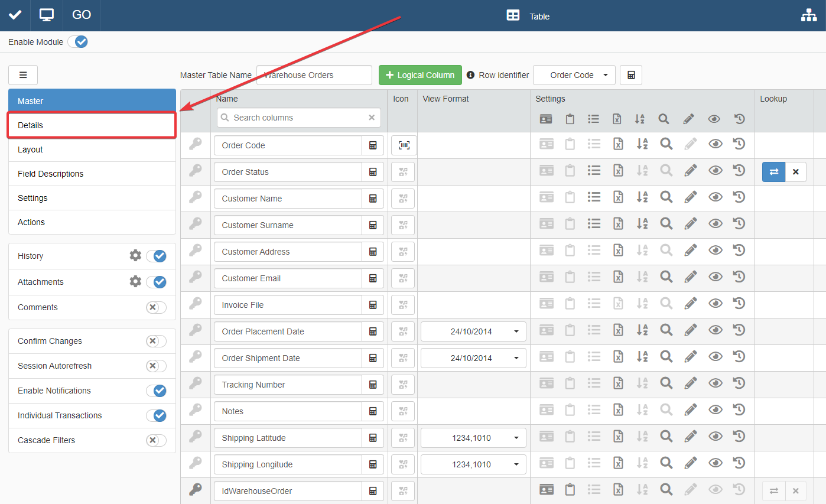Click the barcode icon for Order Code
Screen dimensions: 826x504
point(404,145)
